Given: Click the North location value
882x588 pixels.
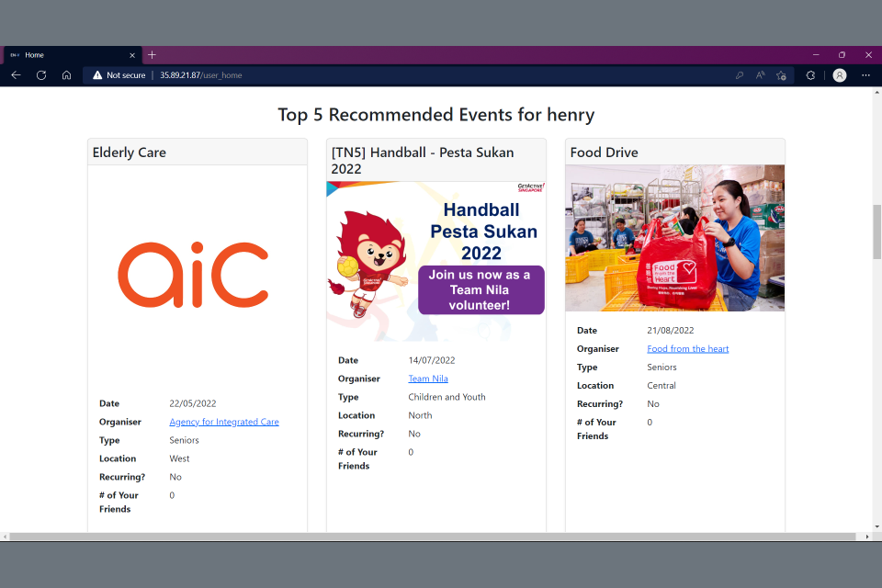Looking at the screenshot, I should [x=420, y=415].
